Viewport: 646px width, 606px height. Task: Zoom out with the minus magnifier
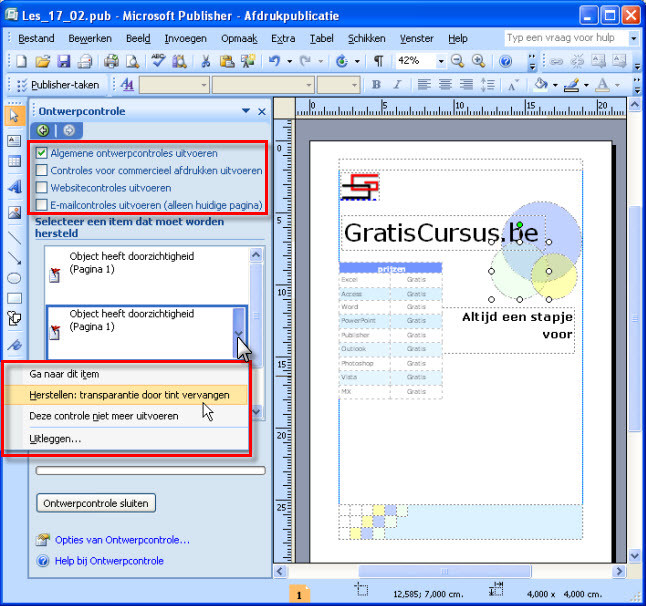click(457, 61)
